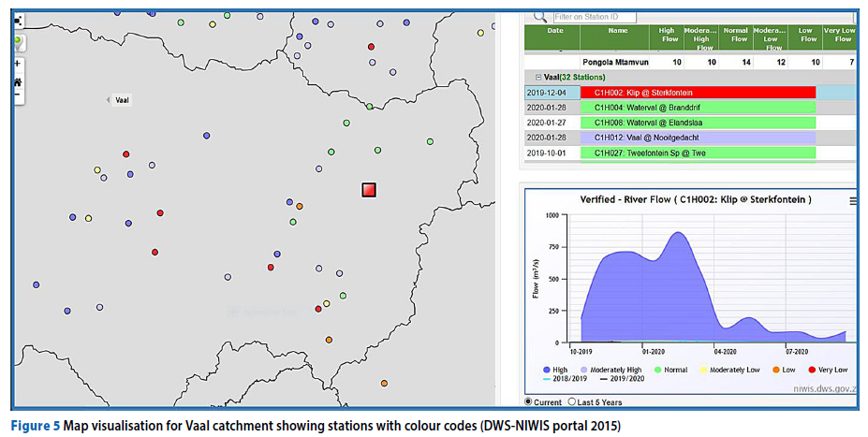This screenshot has height=437, width=868.
Task: Select the Last 5 Years option
Action: coord(572,402)
